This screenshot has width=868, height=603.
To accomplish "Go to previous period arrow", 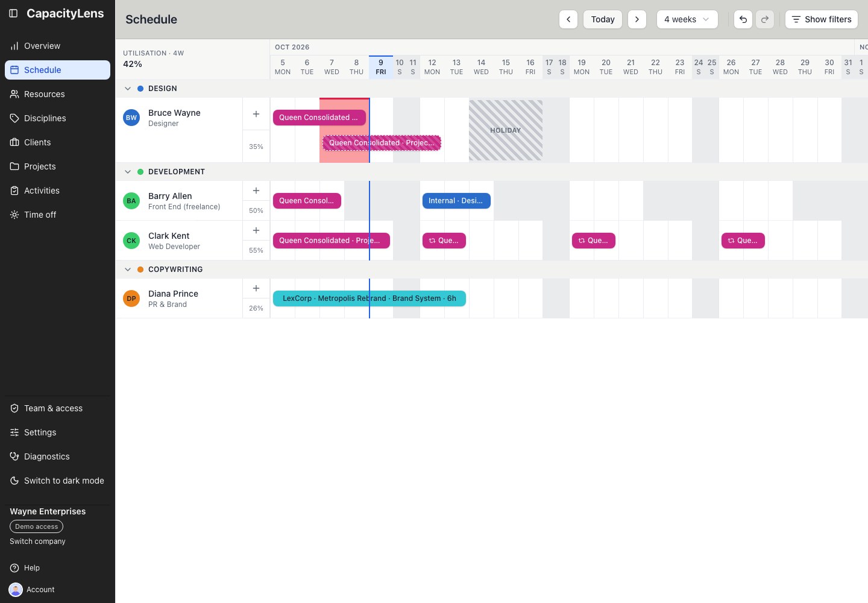I will (568, 19).
